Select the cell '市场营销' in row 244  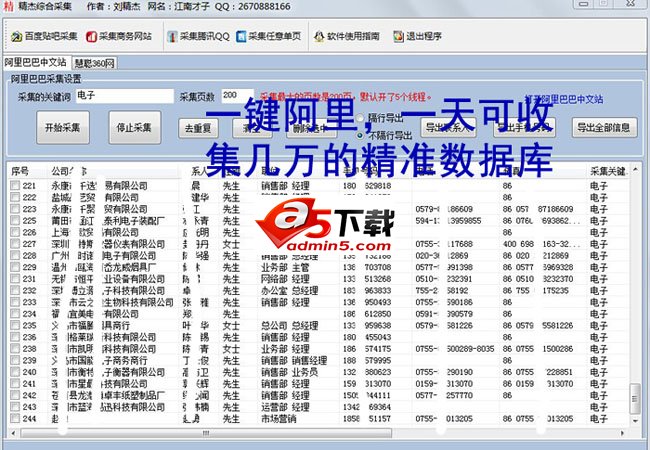[x=279, y=419]
